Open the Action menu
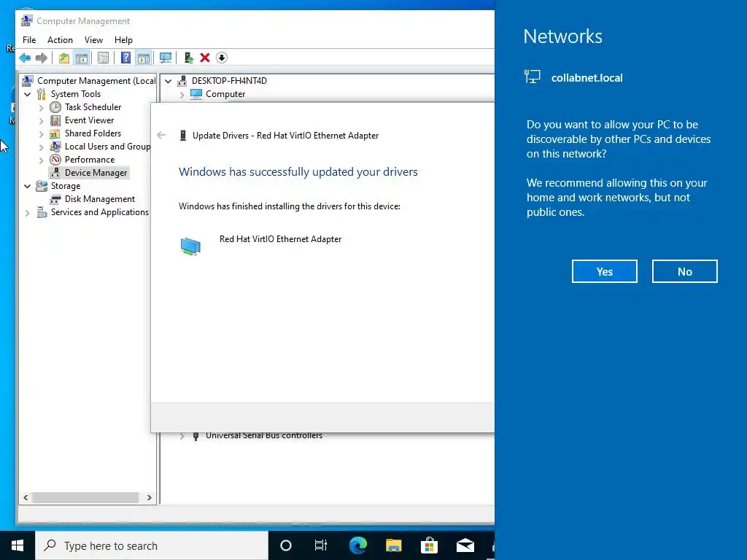 [x=60, y=40]
